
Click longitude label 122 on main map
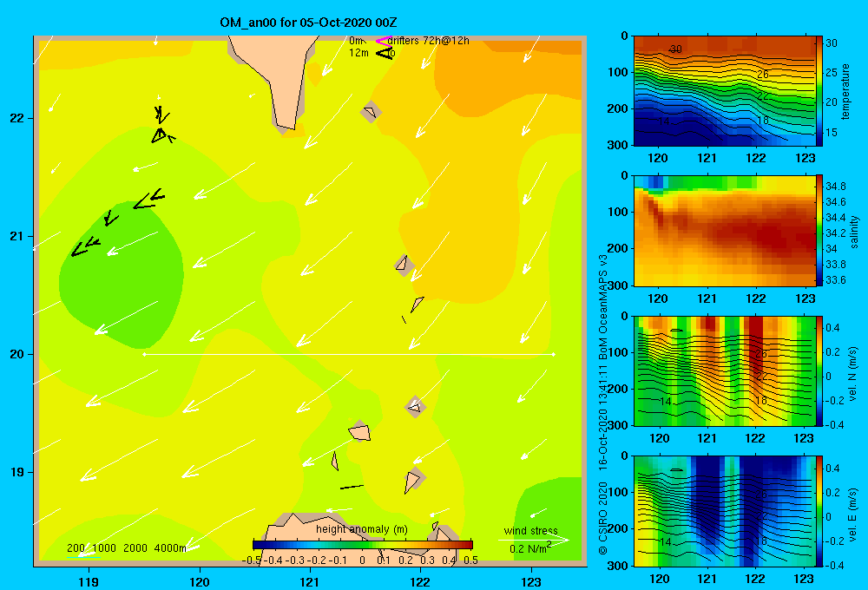point(421,581)
